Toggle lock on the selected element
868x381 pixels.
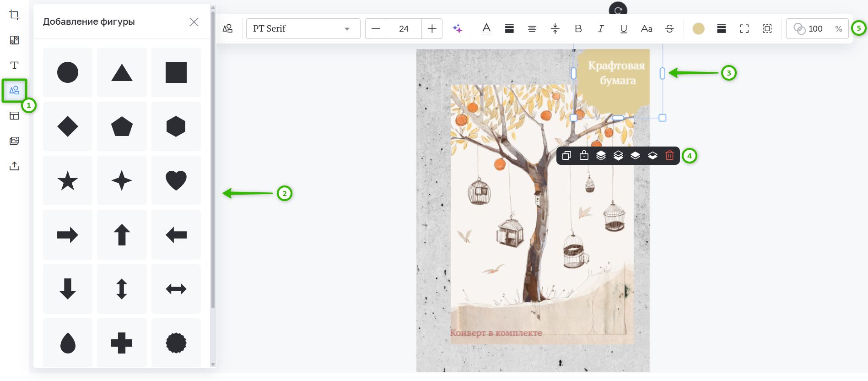584,156
